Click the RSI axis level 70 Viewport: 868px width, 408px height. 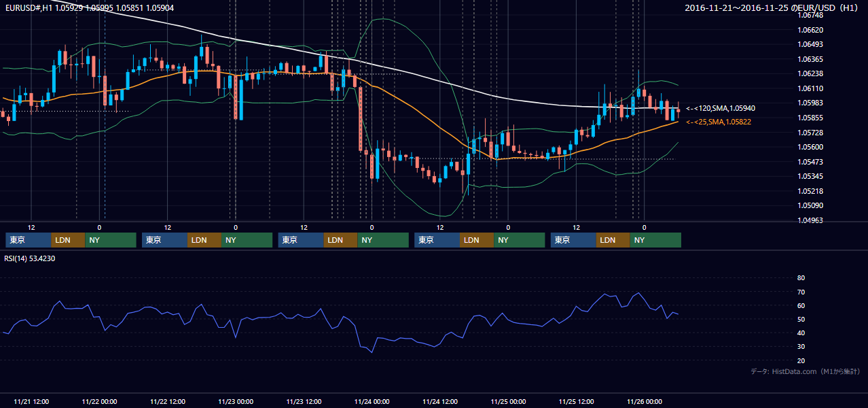coord(801,292)
